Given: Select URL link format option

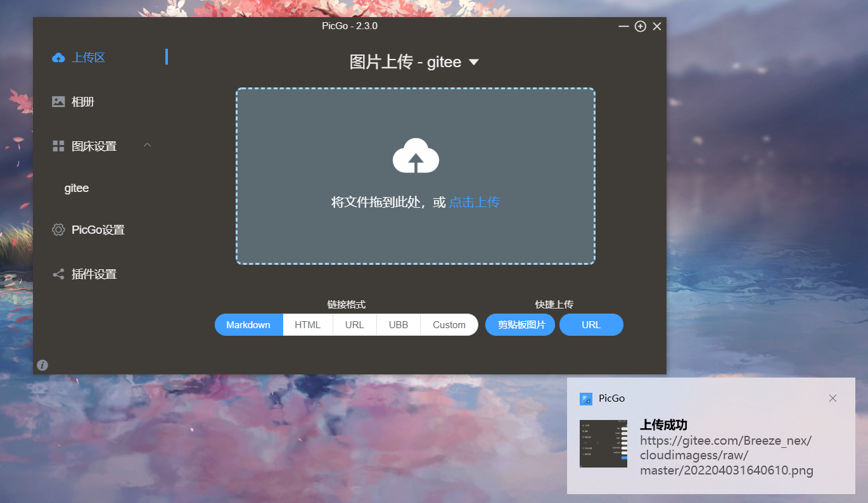Looking at the screenshot, I should tap(355, 325).
